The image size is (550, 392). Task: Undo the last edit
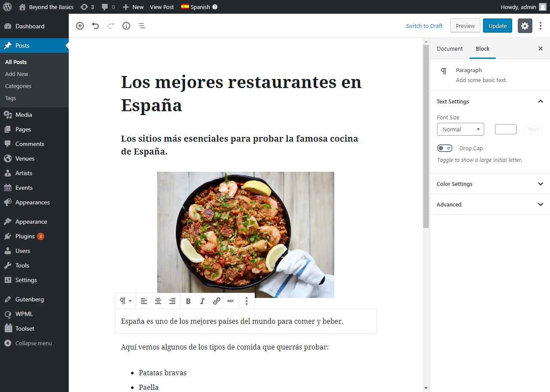pos(95,26)
